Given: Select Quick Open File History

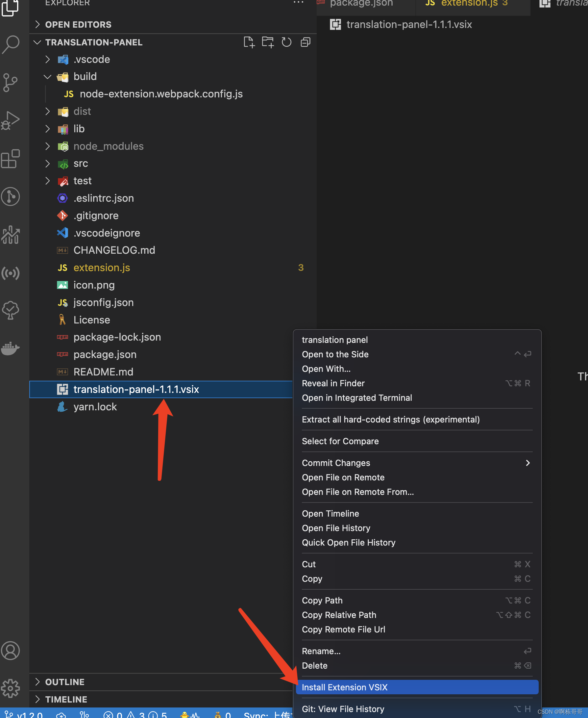Looking at the screenshot, I should pyautogui.click(x=417, y=542).
